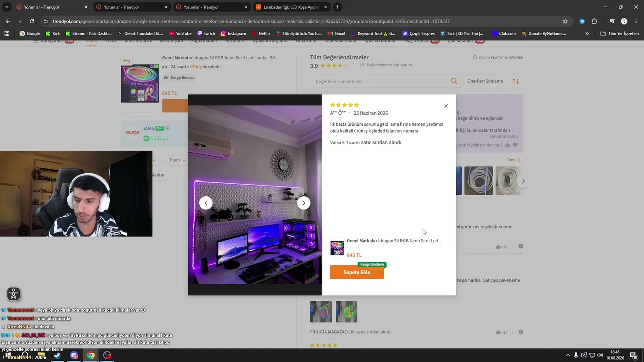The height and width of the screenshot is (362, 644).
Task: Click thumbs-down on the review summary
Action: [515, 145]
